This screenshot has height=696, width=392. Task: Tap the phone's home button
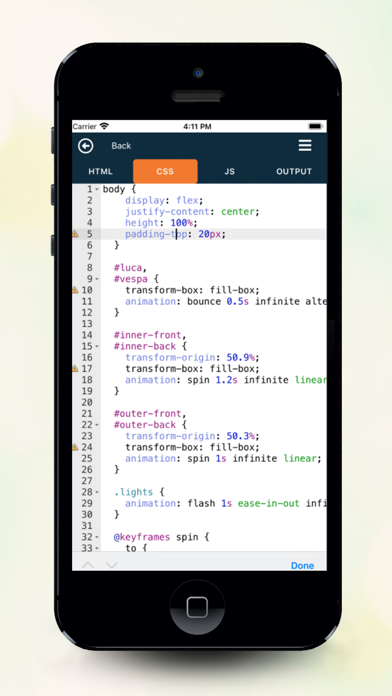[197, 607]
